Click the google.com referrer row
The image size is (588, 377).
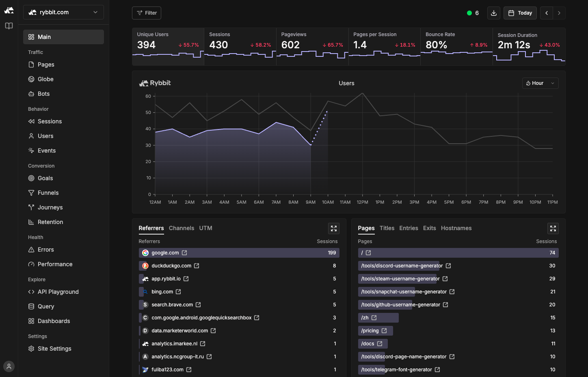click(x=239, y=253)
